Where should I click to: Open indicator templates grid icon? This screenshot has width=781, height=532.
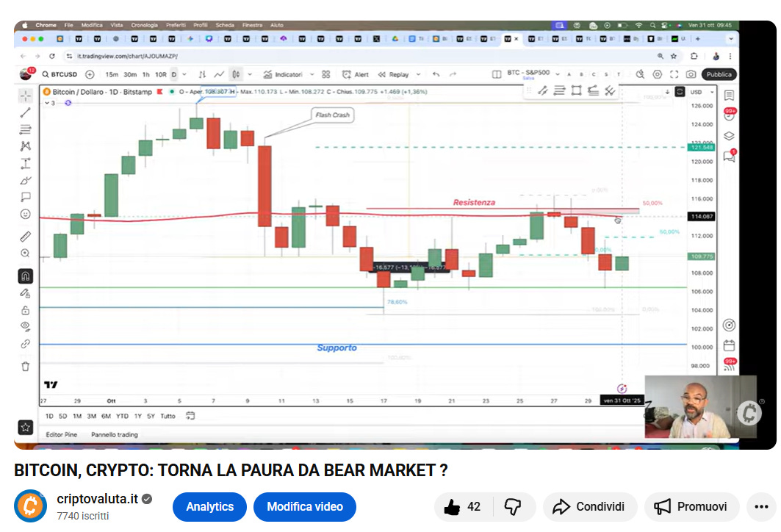[x=325, y=74]
